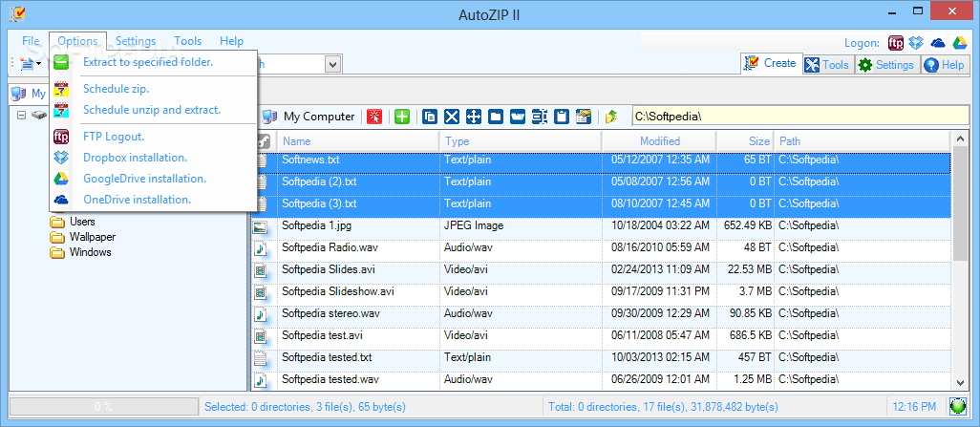Click the Softpedia 1.jpg image file icon
This screenshot has width=980, height=427.
coord(260,227)
